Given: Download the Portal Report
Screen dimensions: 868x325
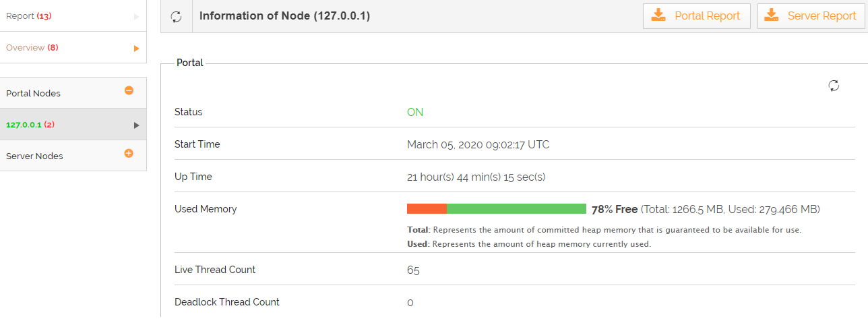Looking at the screenshot, I should coord(697,16).
